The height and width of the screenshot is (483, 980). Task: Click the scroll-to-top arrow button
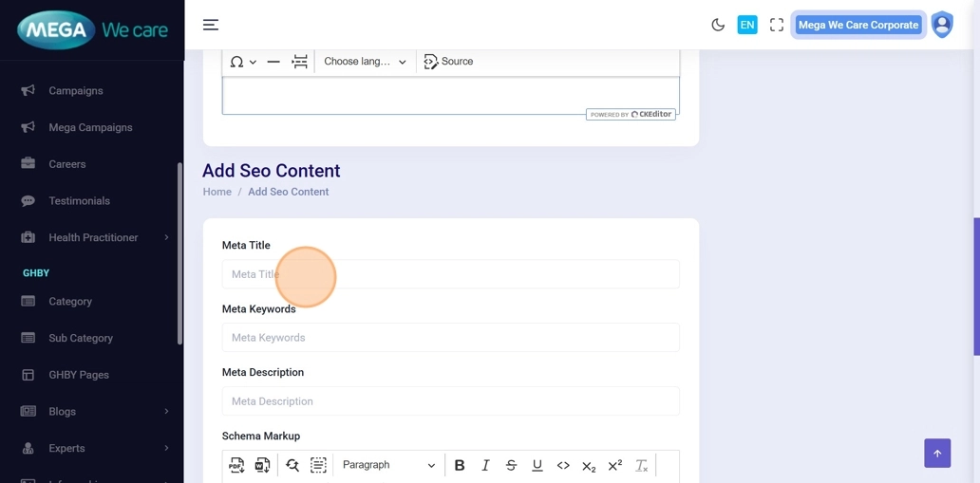(936, 453)
